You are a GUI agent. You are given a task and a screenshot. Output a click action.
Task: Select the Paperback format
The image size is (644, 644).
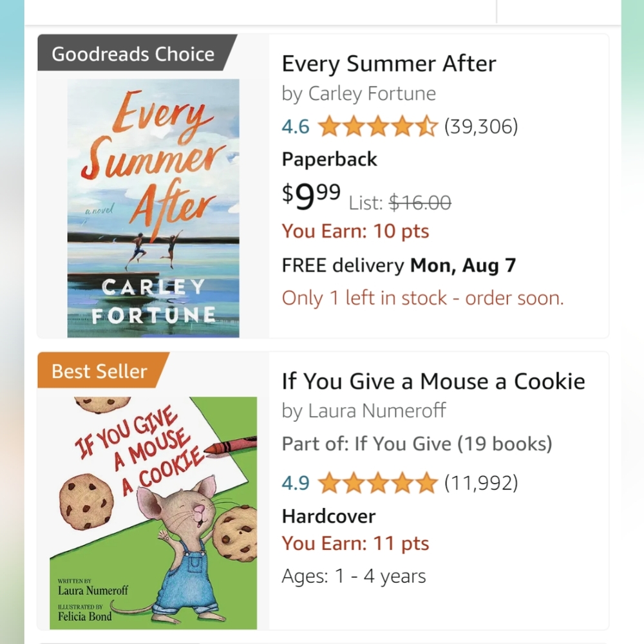click(x=329, y=159)
